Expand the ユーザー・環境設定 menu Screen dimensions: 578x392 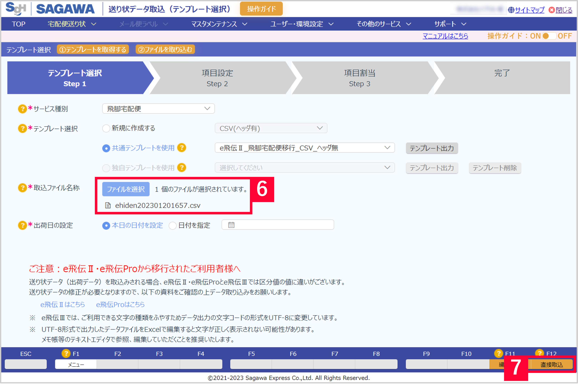tap(302, 24)
